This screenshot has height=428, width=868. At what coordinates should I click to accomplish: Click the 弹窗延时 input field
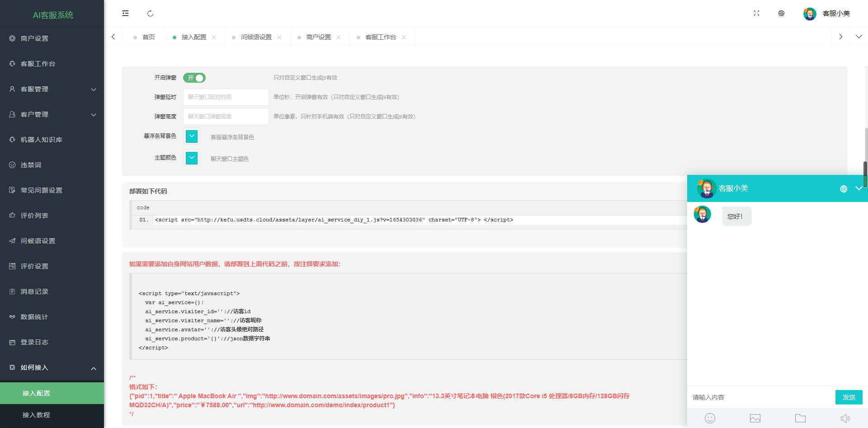(x=226, y=97)
